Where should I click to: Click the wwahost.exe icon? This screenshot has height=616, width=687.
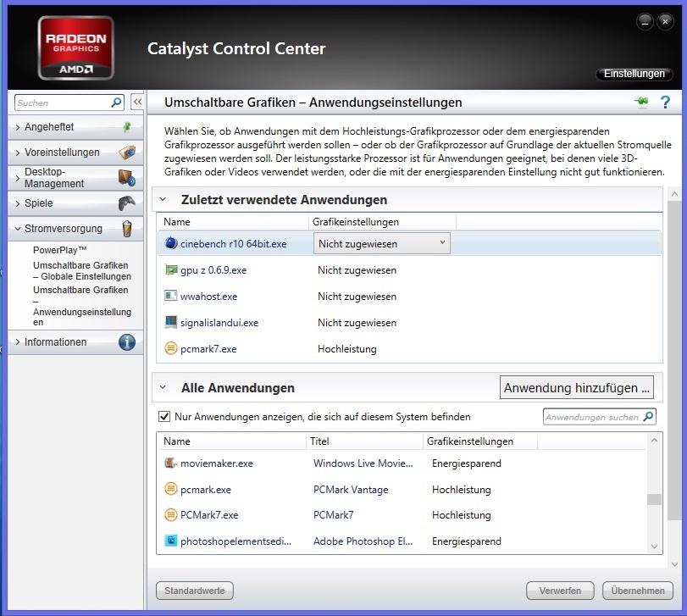click(170, 296)
